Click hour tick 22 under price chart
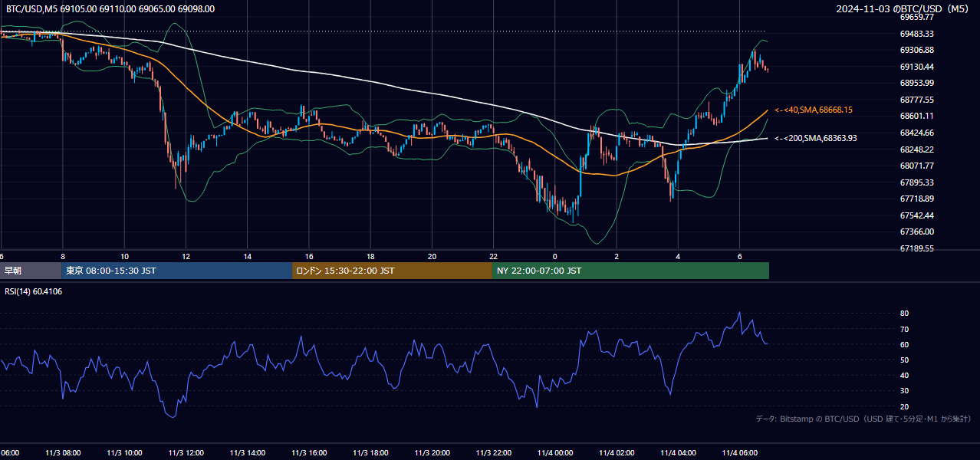This screenshot has width=980, height=460. coord(493,256)
